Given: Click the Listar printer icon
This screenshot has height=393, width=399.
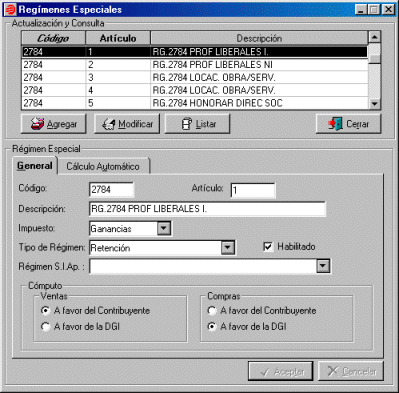Looking at the screenshot, I should coord(187,124).
